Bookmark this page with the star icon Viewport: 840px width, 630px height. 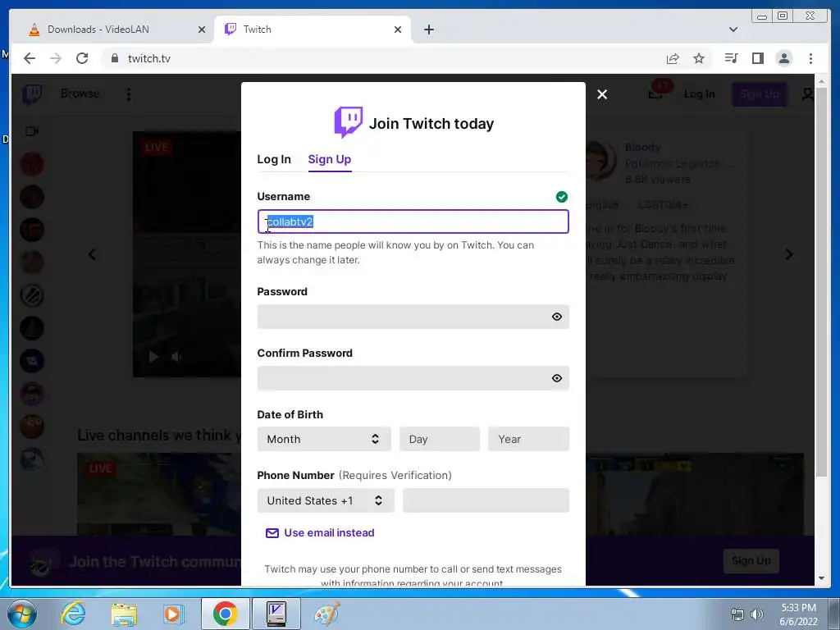pyautogui.click(x=699, y=58)
